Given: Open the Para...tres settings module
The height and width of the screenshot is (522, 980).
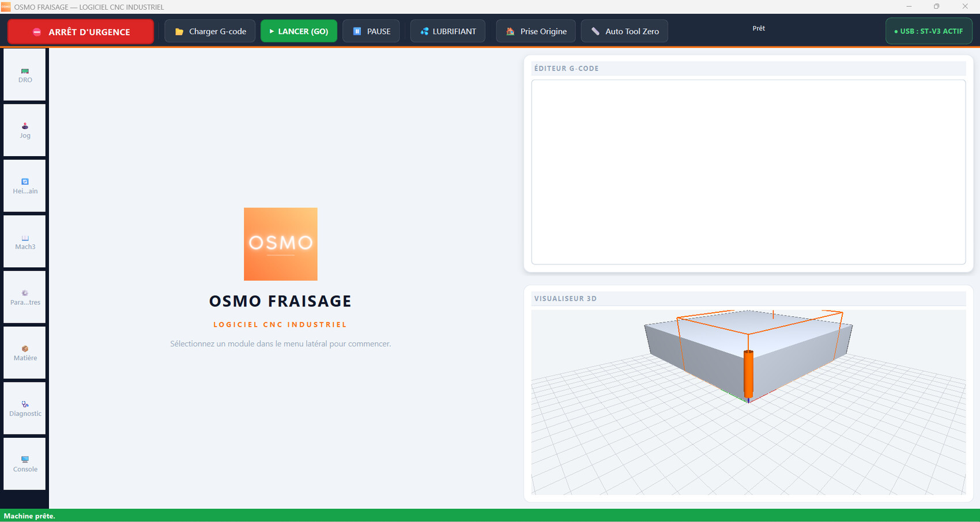Looking at the screenshot, I should (25, 297).
